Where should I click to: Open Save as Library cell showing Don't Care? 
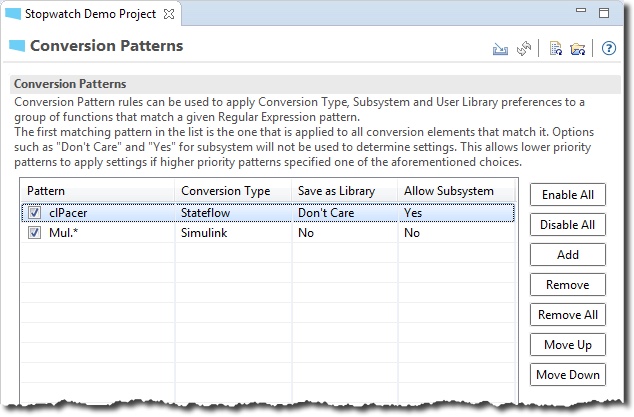(x=345, y=213)
